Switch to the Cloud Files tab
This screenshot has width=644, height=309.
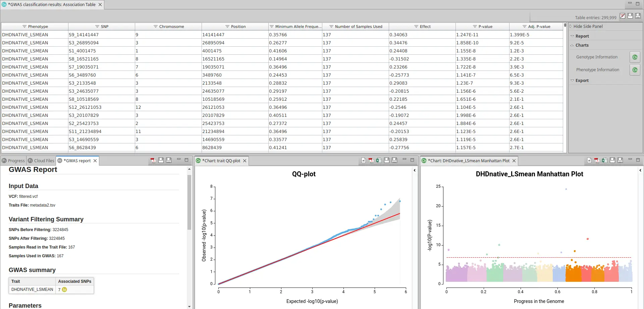click(41, 161)
